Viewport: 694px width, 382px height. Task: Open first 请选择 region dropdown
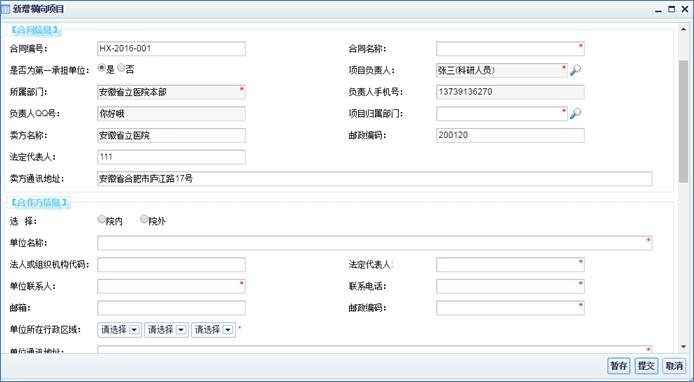coord(120,330)
